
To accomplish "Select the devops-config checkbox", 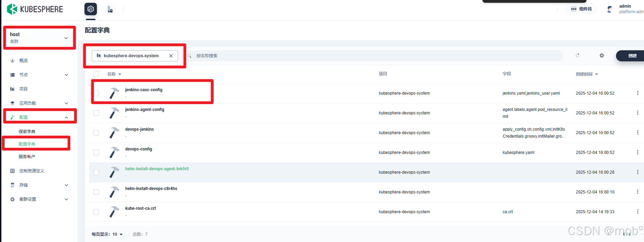I will [x=96, y=153].
